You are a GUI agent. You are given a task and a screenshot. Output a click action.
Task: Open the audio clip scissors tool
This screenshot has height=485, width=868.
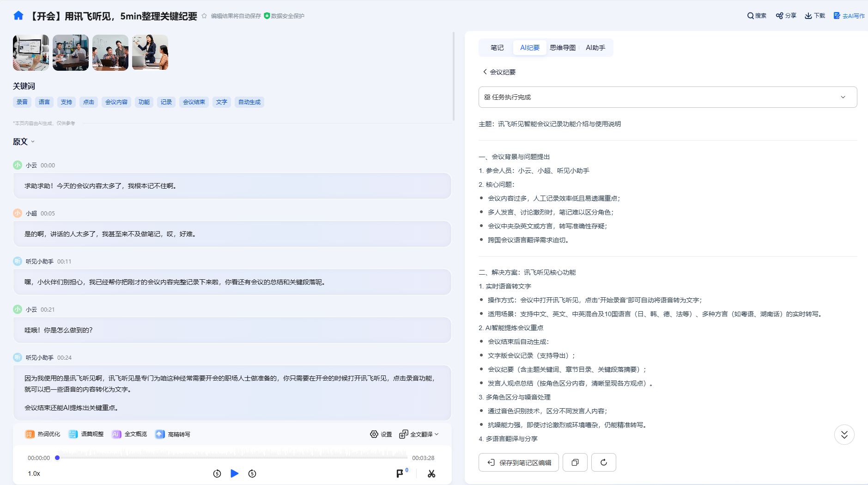[431, 473]
